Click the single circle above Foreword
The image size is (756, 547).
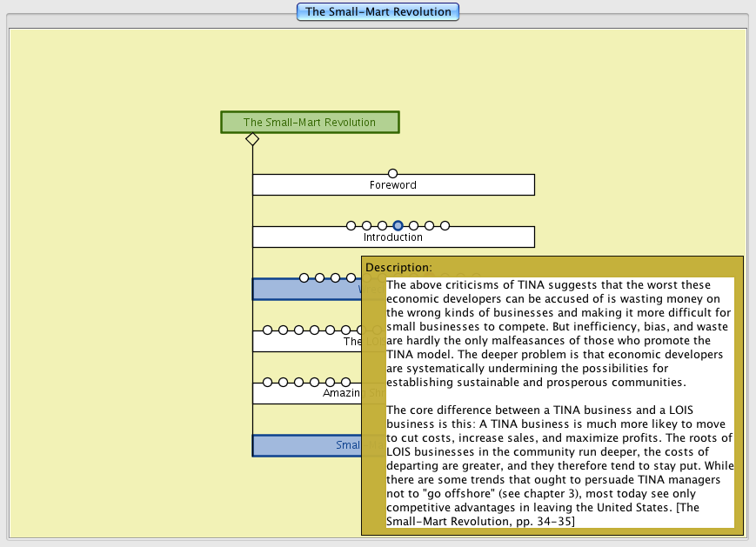point(392,174)
